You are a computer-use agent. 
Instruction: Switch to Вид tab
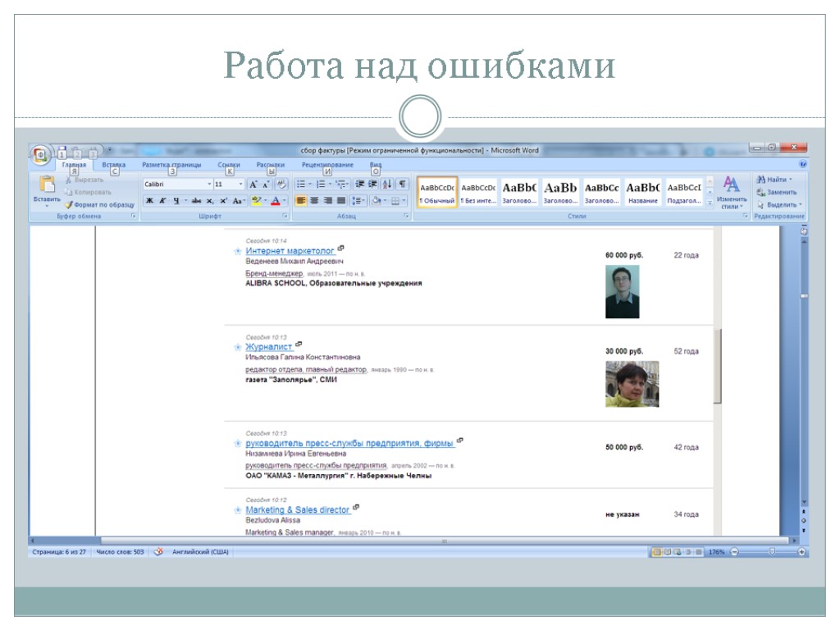(376, 165)
